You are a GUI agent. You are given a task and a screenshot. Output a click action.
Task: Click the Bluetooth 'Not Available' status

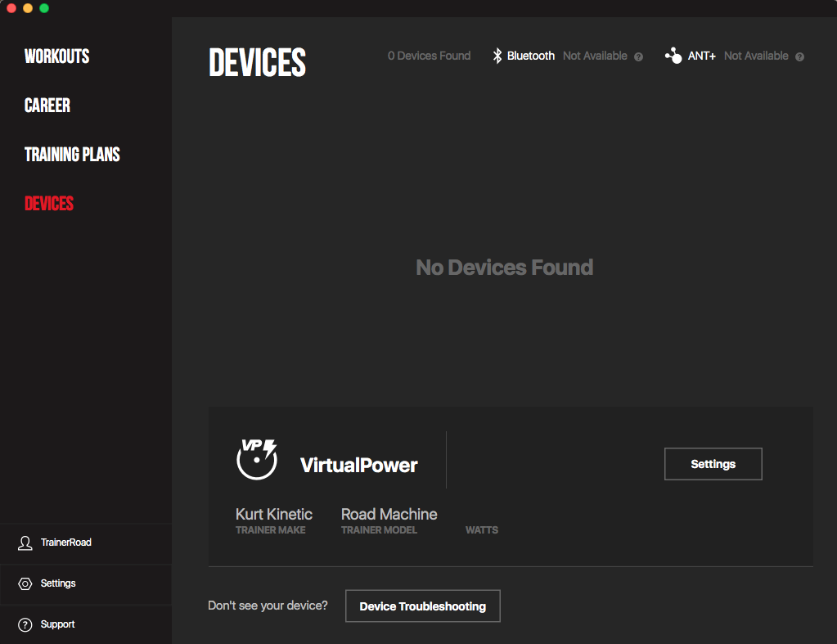click(595, 56)
